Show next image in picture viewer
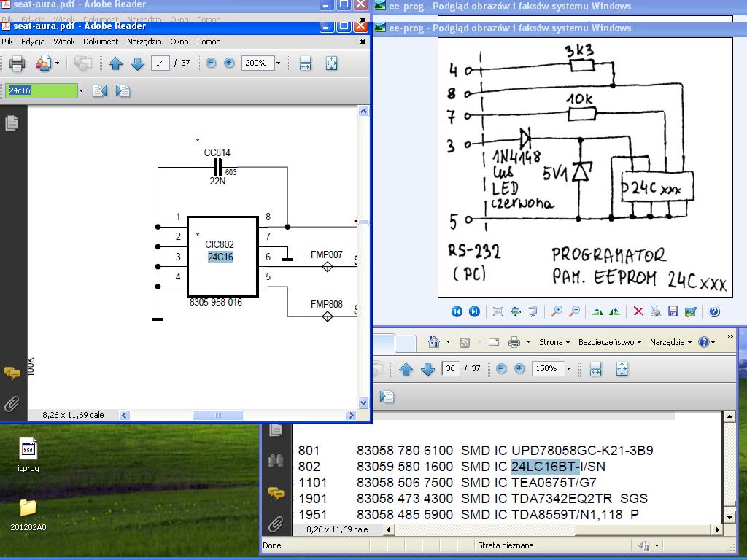 click(474, 311)
